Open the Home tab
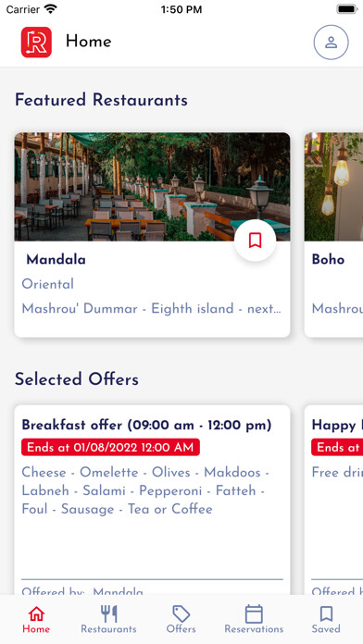The width and height of the screenshot is (363, 644). [x=36, y=619]
